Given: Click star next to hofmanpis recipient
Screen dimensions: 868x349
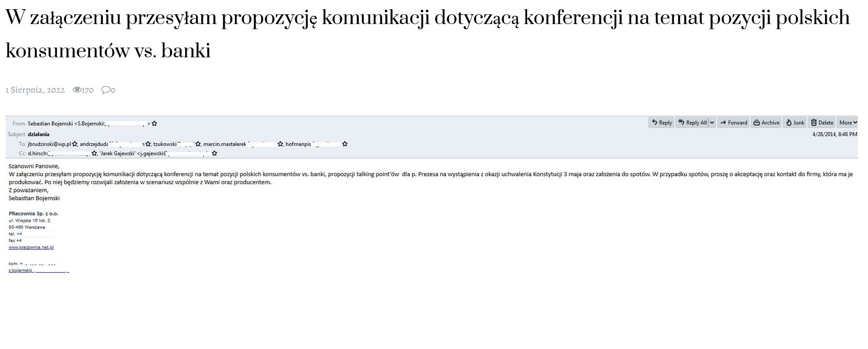Looking at the screenshot, I should pyautogui.click(x=345, y=144).
